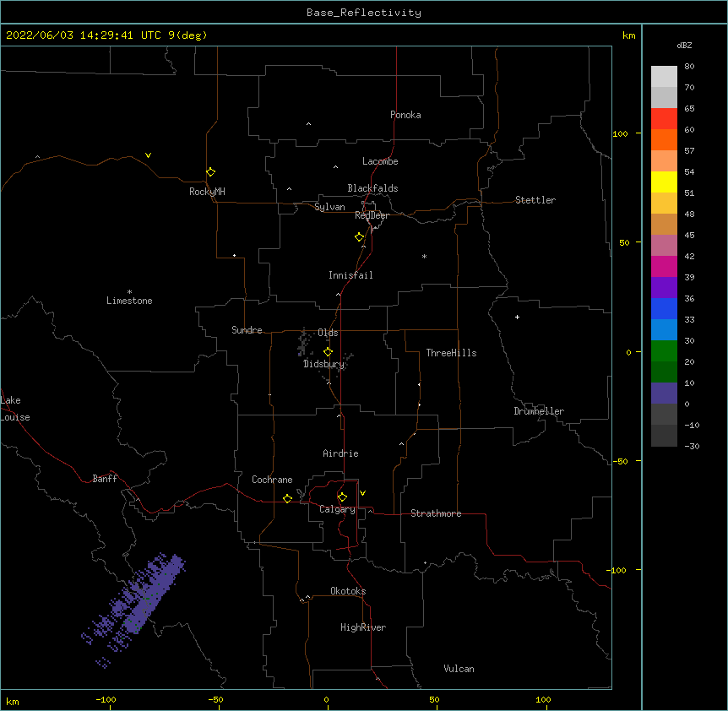This screenshot has width=728, height=711.
Task: Click the RedDeer city label
Action: 372,215
